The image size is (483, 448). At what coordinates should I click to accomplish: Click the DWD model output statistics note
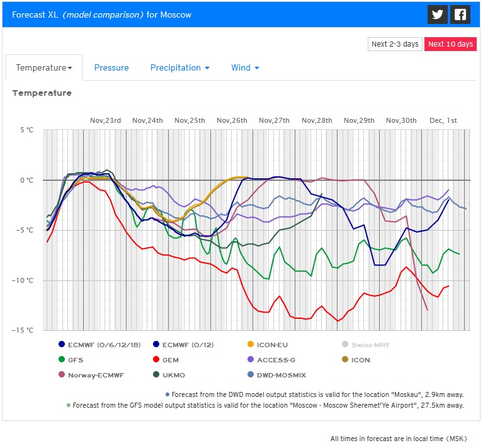[315, 394]
